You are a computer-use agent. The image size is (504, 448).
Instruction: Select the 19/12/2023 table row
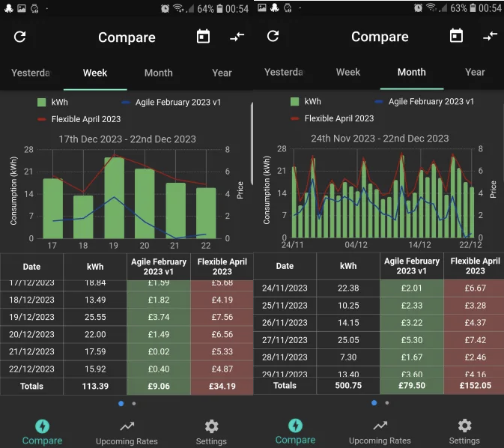tap(127, 317)
